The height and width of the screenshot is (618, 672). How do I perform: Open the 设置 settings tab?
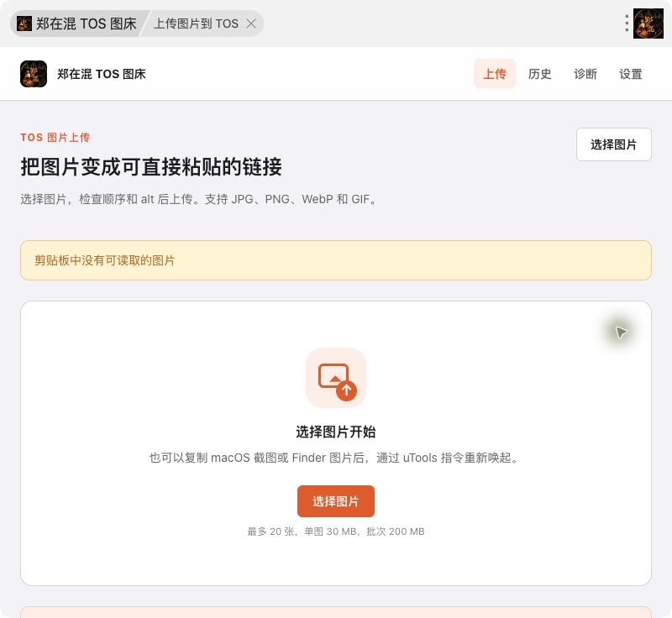(x=631, y=74)
